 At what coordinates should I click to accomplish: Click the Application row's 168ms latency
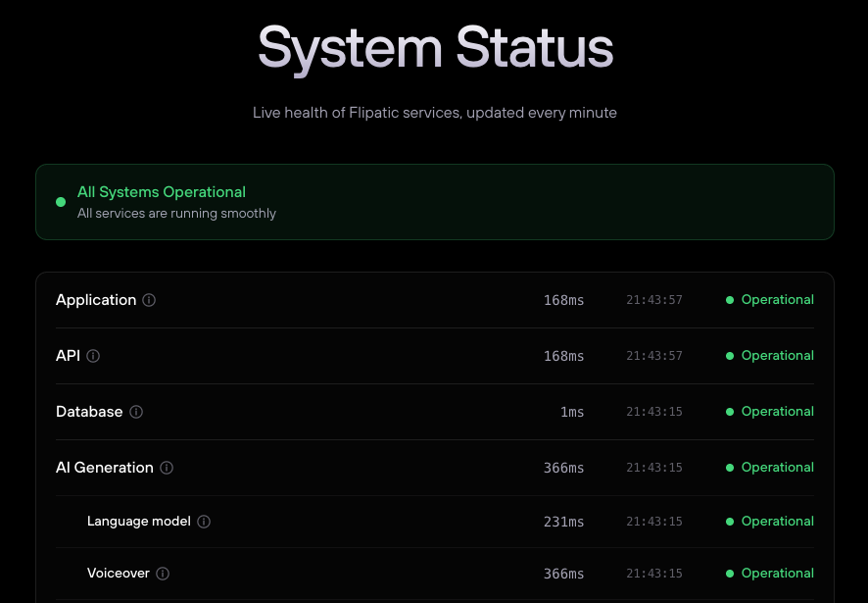coord(563,300)
